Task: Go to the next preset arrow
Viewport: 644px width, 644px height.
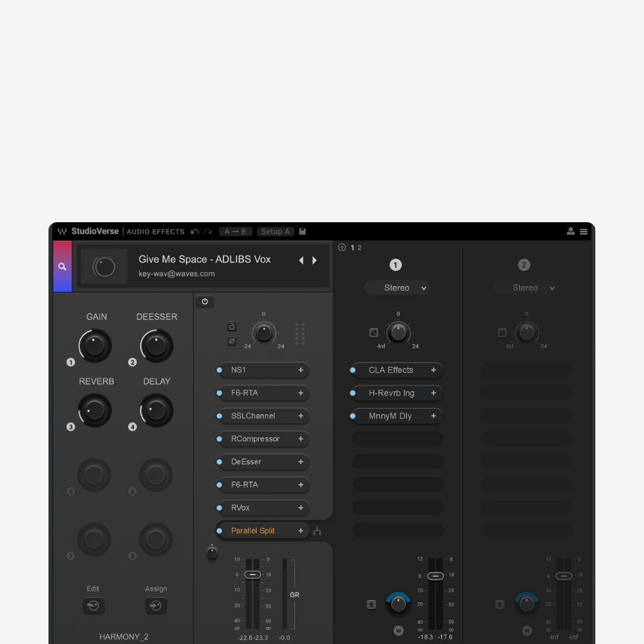Action: (x=315, y=260)
